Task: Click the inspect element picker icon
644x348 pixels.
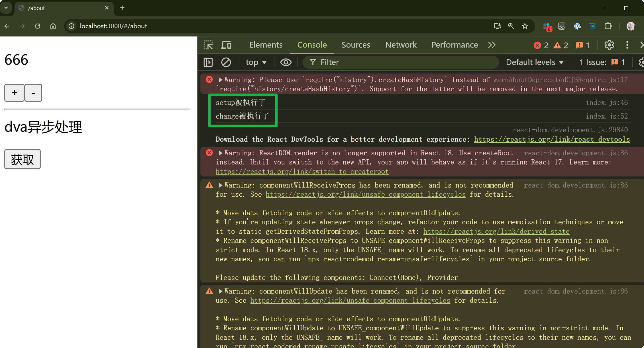Action: point(208,45)
